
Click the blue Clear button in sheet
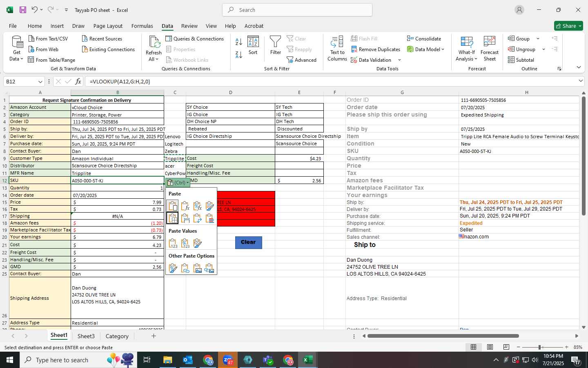click(248, 242)
